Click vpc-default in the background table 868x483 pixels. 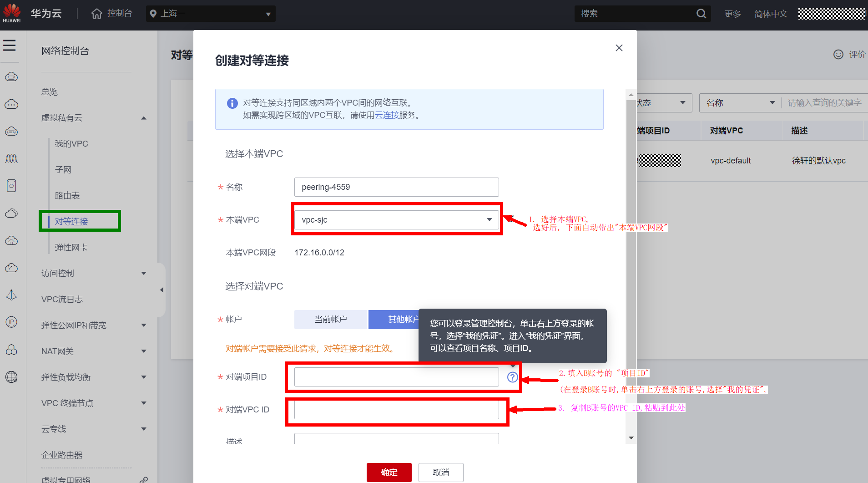click(731, 161)
